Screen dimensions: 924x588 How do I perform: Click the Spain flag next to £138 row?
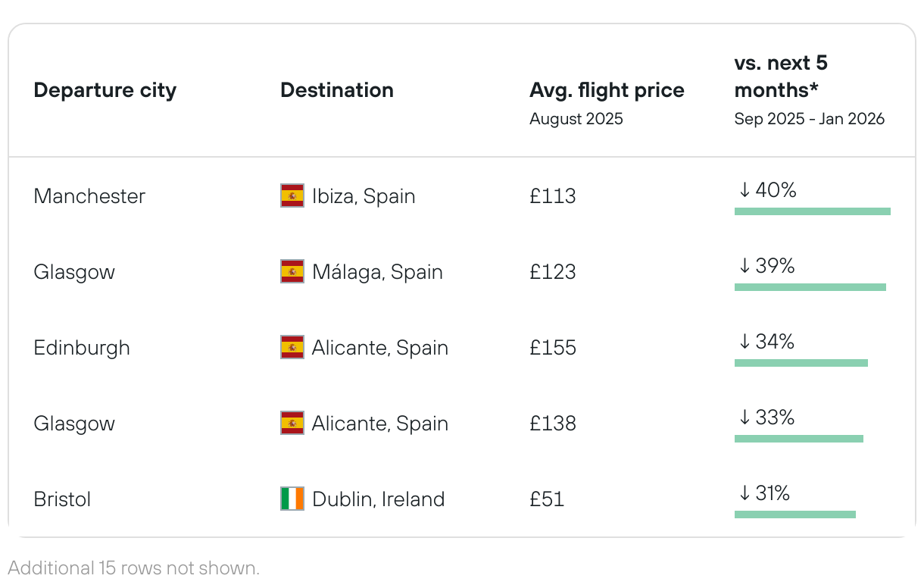292,424
